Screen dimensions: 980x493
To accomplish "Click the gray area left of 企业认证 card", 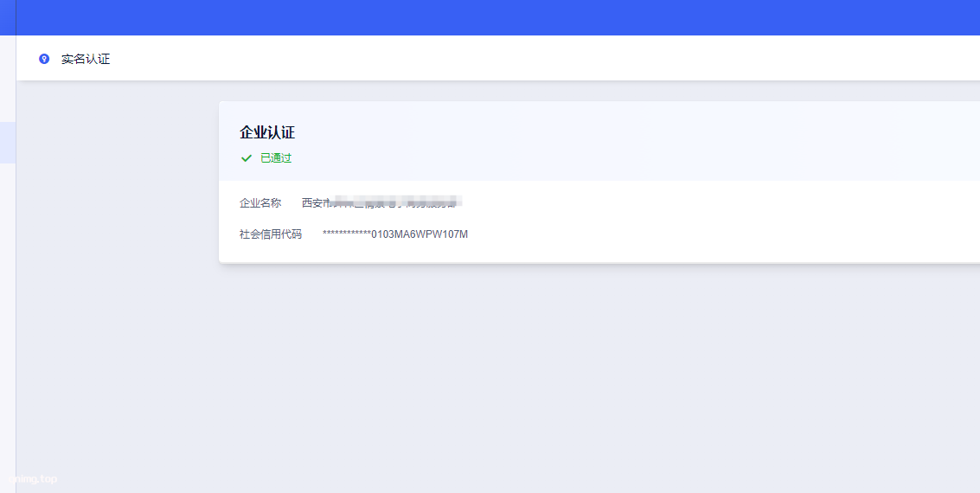I will click(117, 182).
